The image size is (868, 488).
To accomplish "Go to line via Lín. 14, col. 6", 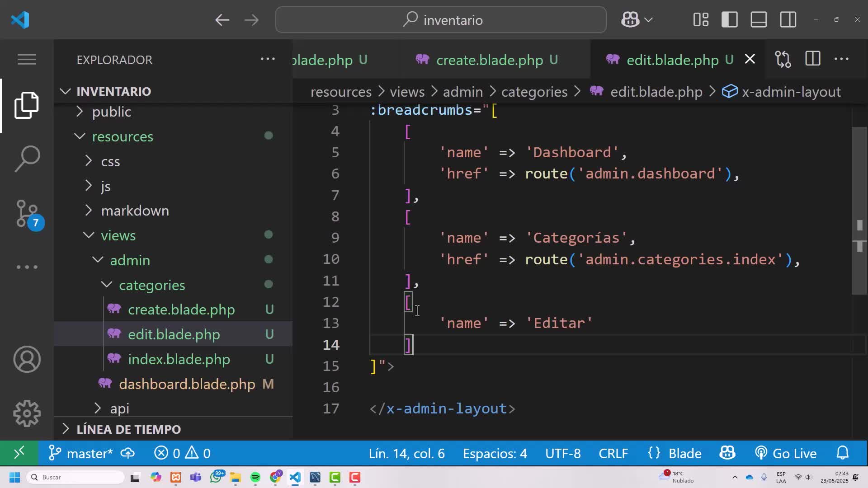I will tap(406, 453).
